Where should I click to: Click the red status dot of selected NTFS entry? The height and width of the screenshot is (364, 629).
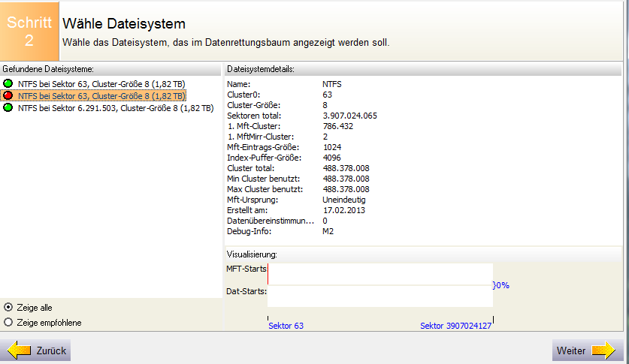(8, 96)
